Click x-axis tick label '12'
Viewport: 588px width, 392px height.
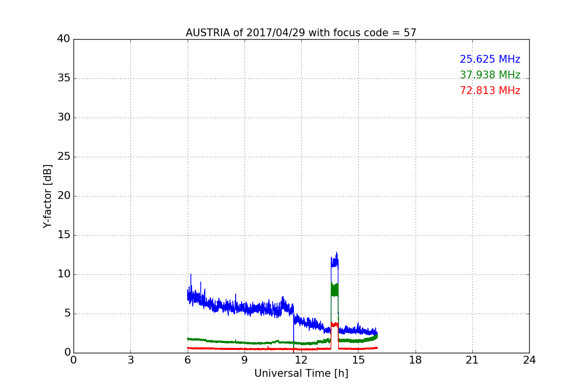coord(301,360)
